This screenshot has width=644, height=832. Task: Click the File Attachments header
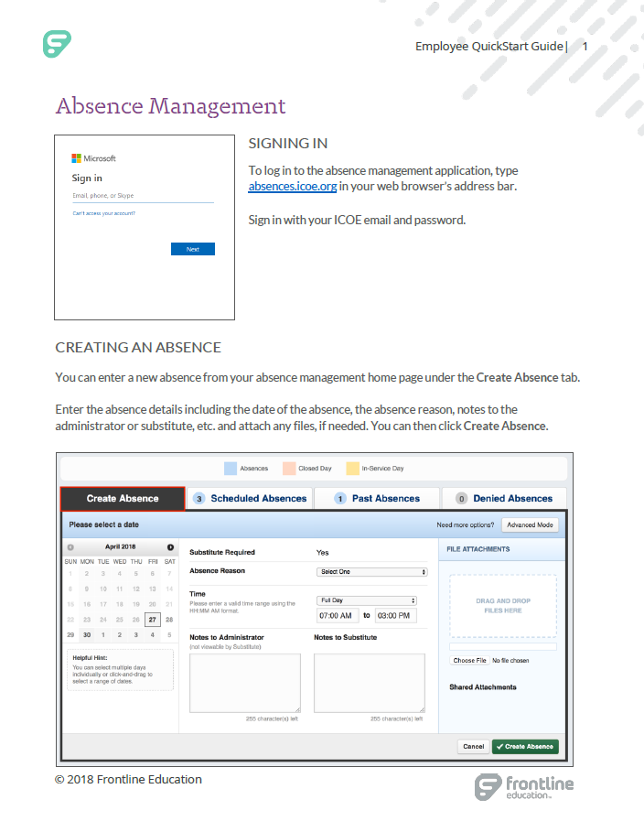[x=478, y=549]
